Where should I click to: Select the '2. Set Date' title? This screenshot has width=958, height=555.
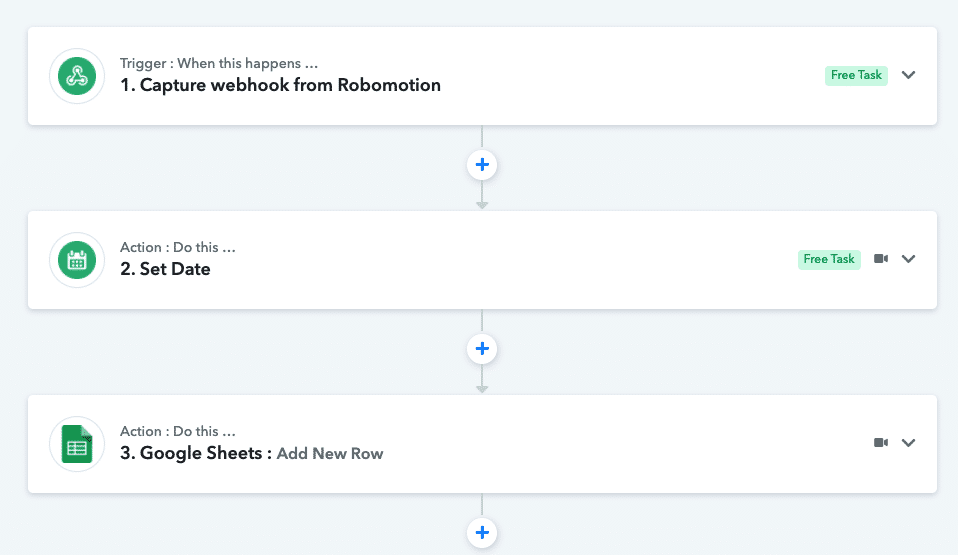point(165,269)
